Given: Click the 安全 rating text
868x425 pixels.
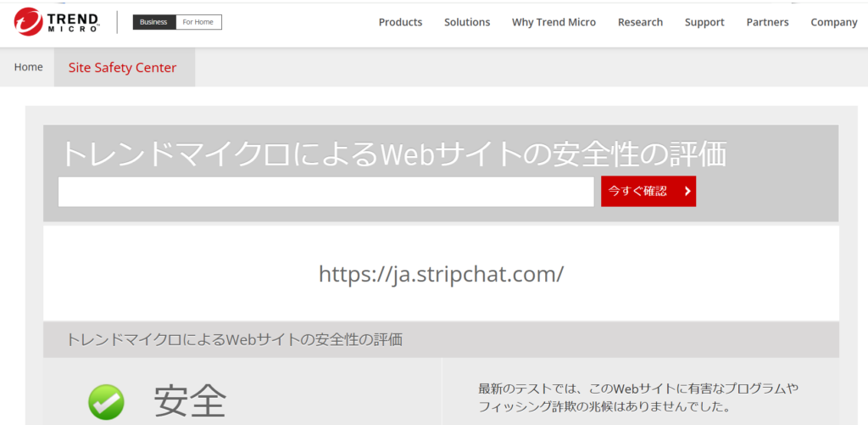Looking at the screenshot, I should pos(190,400).
